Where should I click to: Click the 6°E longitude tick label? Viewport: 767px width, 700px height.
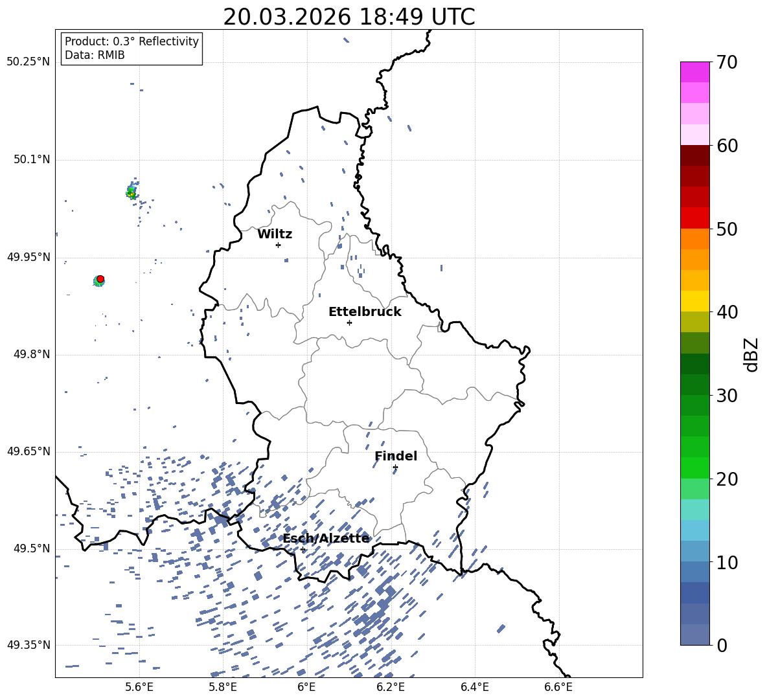pos(306,687)
